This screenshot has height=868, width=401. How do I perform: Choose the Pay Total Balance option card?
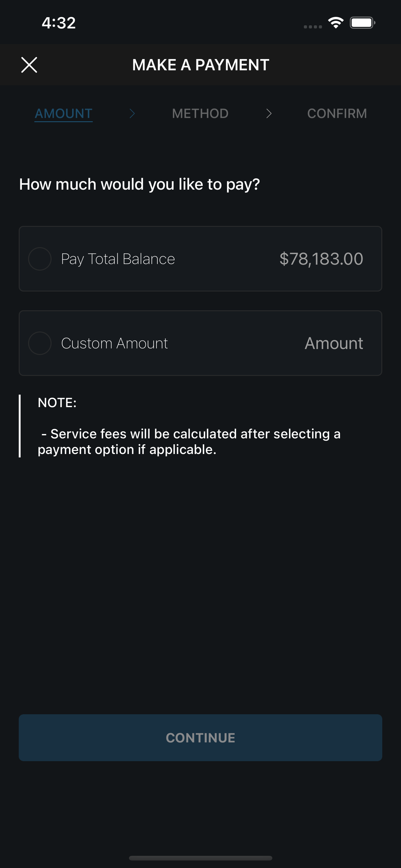pos(200,259)
